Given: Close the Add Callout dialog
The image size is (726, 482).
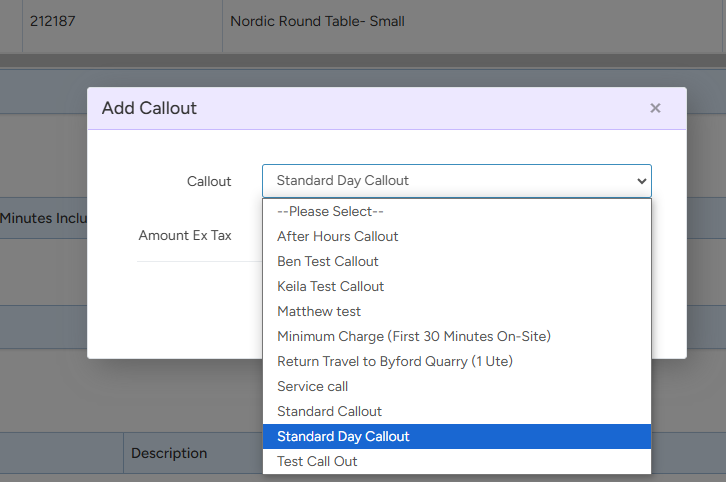Looking at the screenshot, I should pyautogui.click(x=655, y=108).
